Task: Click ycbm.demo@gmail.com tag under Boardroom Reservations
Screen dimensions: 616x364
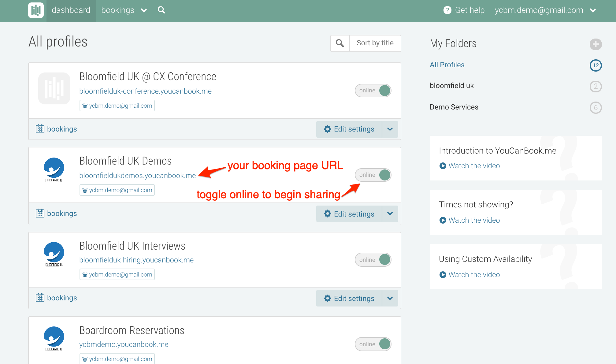Action: click(117, 359)
